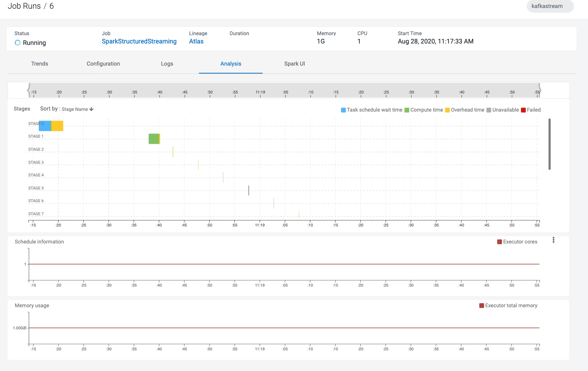Toggle the Unavailable legend entry
This screenshot has width=588, height=371.
[x=489, y=109]
